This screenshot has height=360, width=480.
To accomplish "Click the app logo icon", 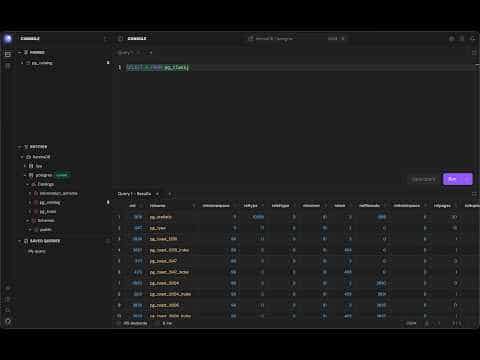I will pos(8,39).
